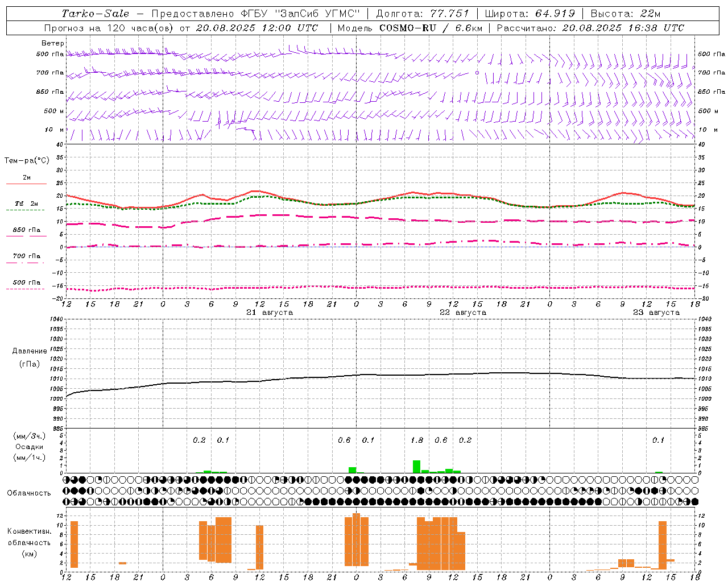Click solid red line sample under "2м" legend
The image size is (728, 582).
pyautogui.click(x=26, y=184)
